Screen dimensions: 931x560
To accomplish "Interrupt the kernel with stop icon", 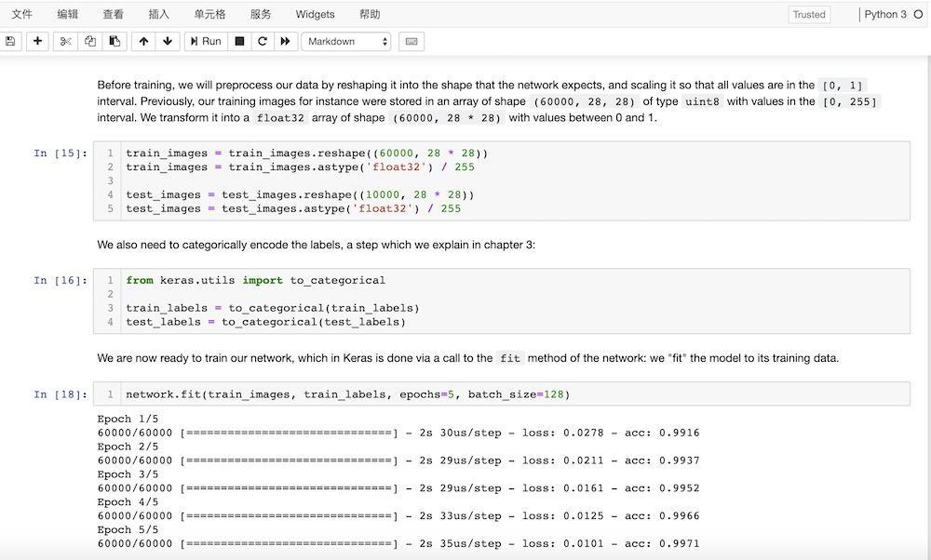I will [240, 42].
